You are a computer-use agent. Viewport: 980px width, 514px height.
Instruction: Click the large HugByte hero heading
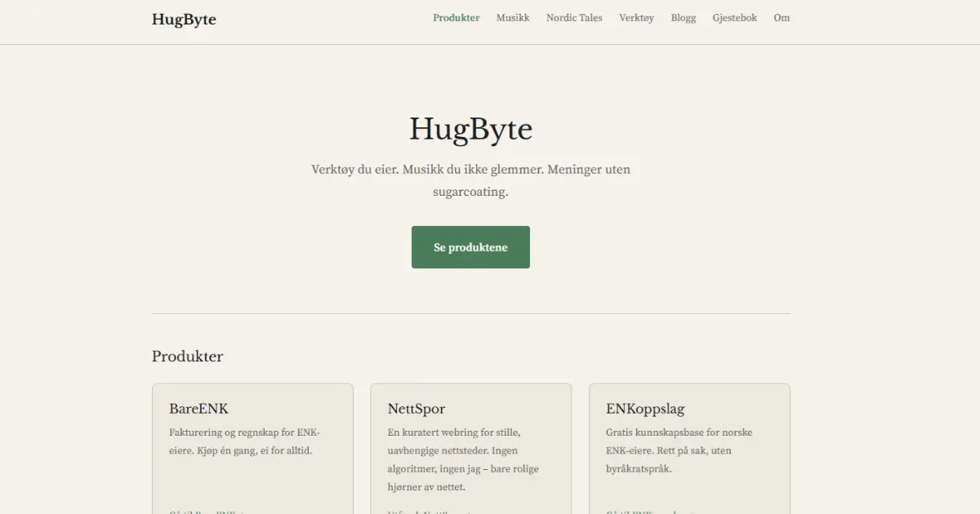(x=470, y=130)
